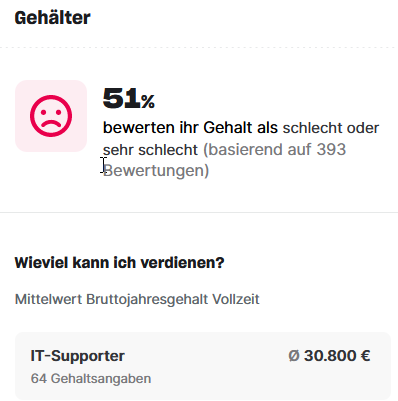Click the average symbol Ø before salary

point(294,356)
